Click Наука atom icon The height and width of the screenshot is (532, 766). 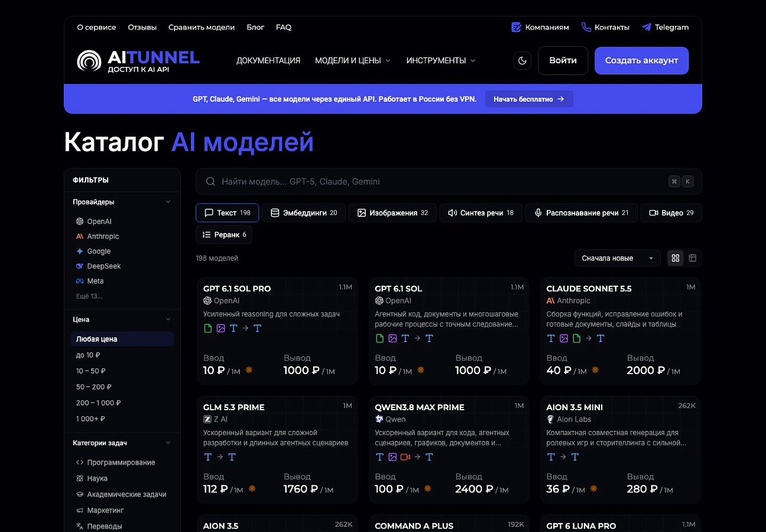click(x=80, y=478)
